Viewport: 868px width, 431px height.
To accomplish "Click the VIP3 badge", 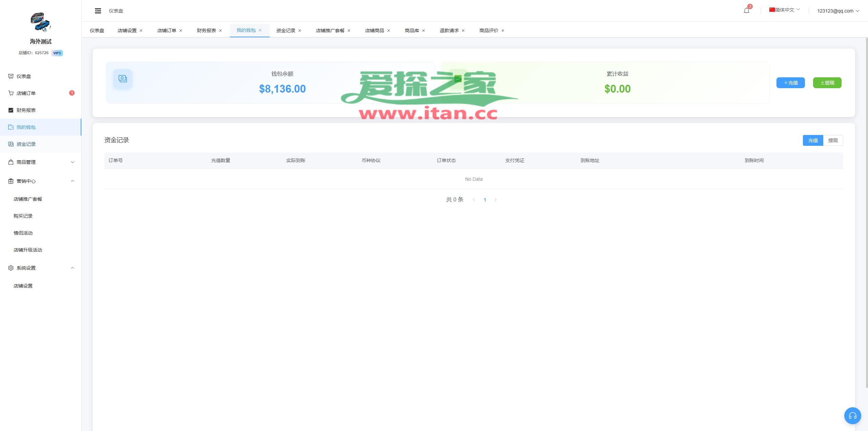I will (x=57, y=53).
